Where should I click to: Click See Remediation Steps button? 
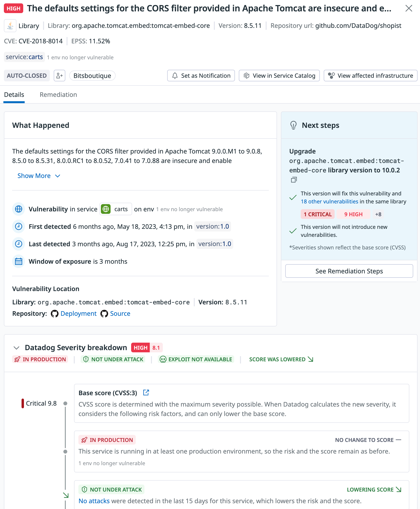tap(349, 271)
